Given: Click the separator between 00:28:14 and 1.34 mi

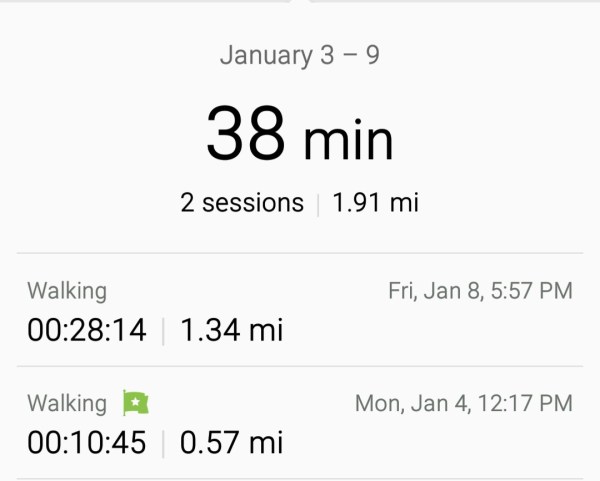Looking at the screenshot, I should [163, 331].
